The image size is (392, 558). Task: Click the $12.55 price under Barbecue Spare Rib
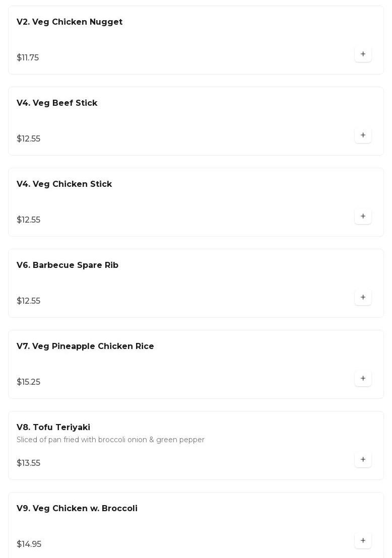tap(28, 301)
